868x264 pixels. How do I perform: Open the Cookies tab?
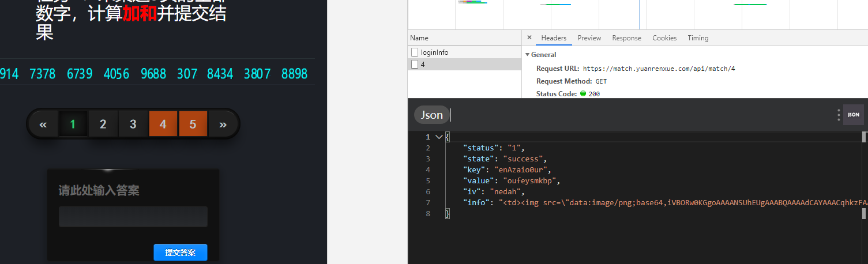pyautogui.click(x=664, y=38)
